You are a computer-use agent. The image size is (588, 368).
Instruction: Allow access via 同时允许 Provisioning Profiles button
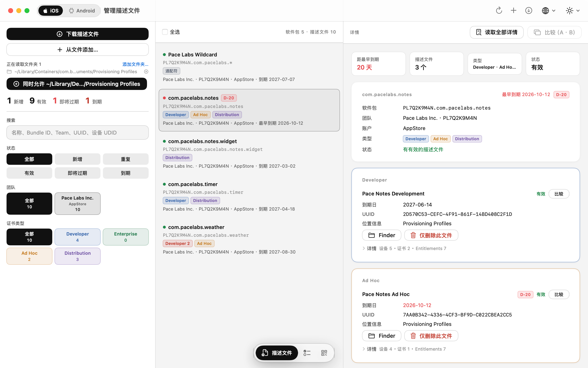point(77,84)
